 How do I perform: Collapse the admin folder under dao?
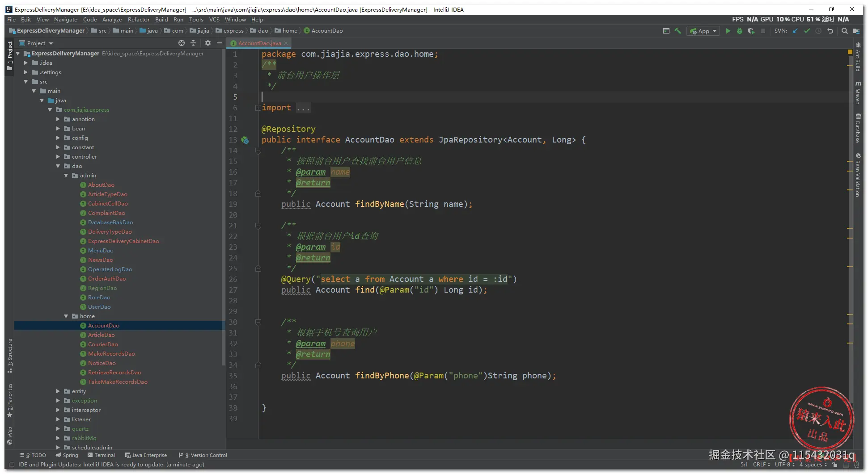[66, 176]
